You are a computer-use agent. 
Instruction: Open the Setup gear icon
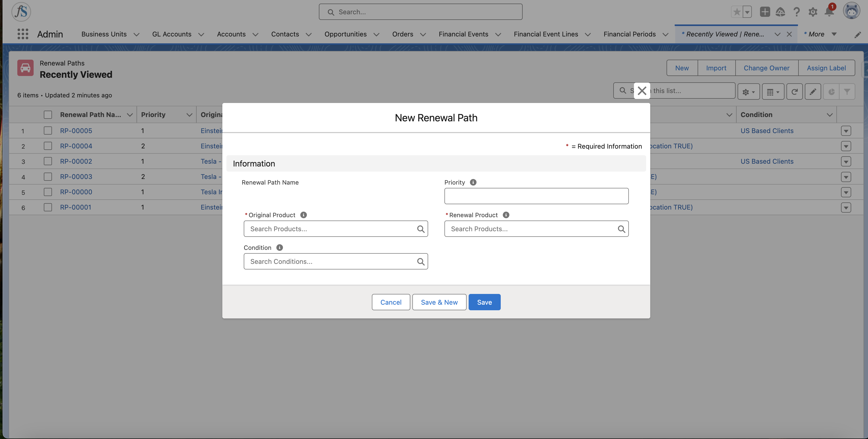coord(813,12)
